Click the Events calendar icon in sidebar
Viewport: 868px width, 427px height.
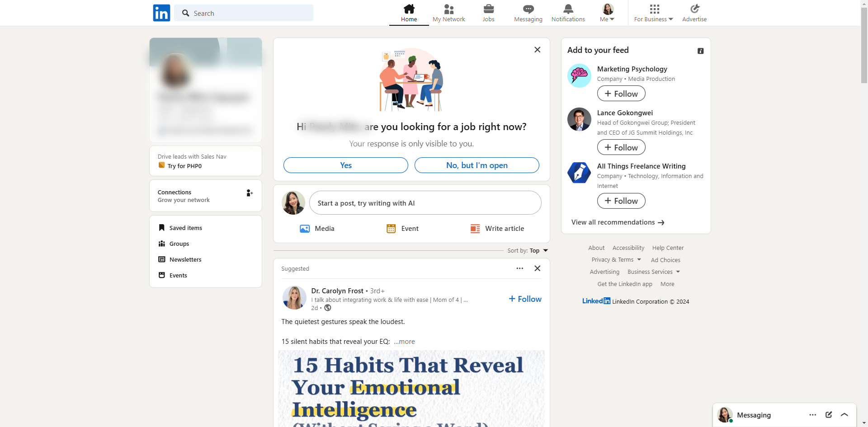click(x=161, y=275)
